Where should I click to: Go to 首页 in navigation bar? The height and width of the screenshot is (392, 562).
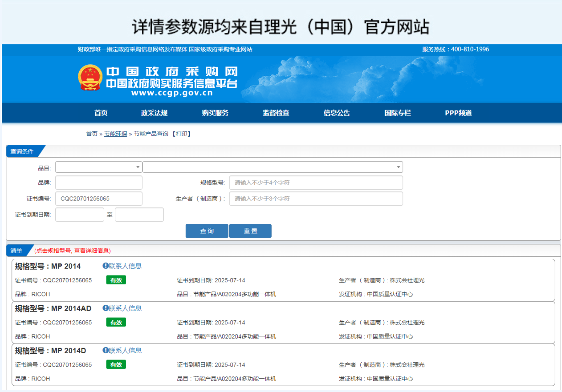click(101, 113)
